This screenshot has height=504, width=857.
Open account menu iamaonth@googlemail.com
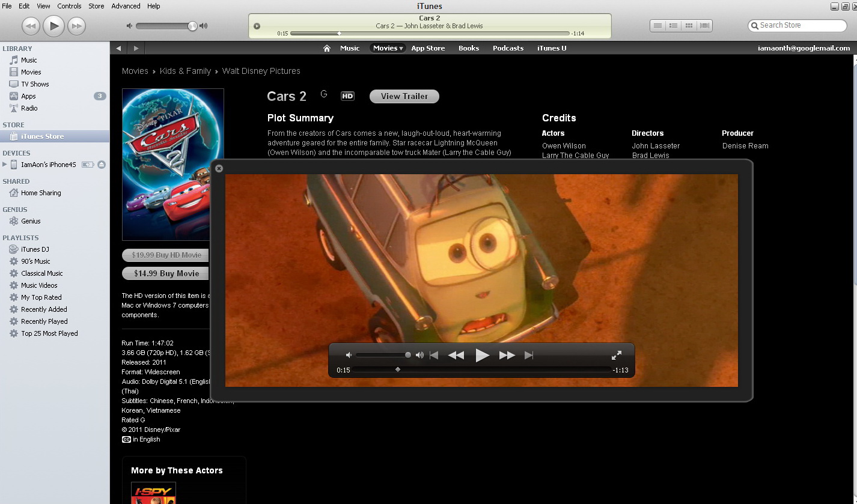pos(804,48)
